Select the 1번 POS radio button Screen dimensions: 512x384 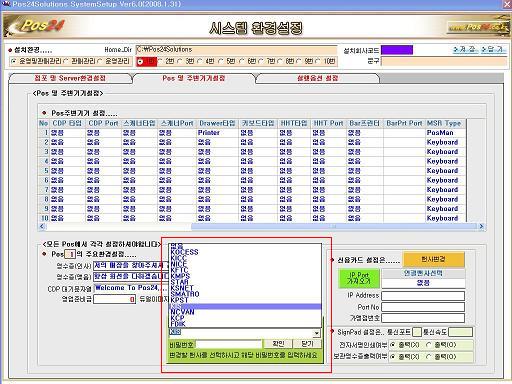click(140, 61)
